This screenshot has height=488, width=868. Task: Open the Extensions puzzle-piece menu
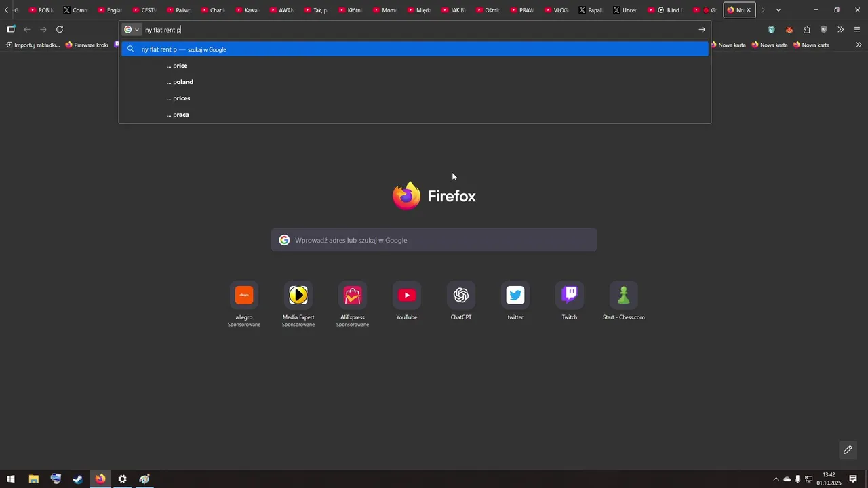(806, 30)
